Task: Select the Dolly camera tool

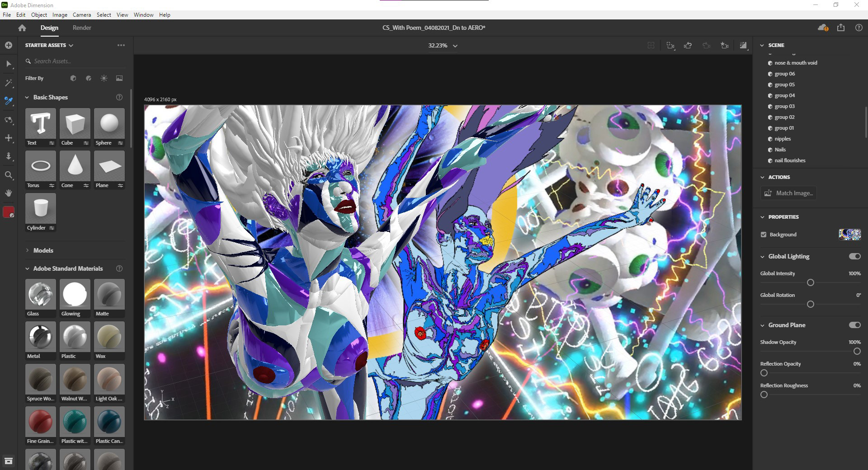Action: click(x=9, y=156)
